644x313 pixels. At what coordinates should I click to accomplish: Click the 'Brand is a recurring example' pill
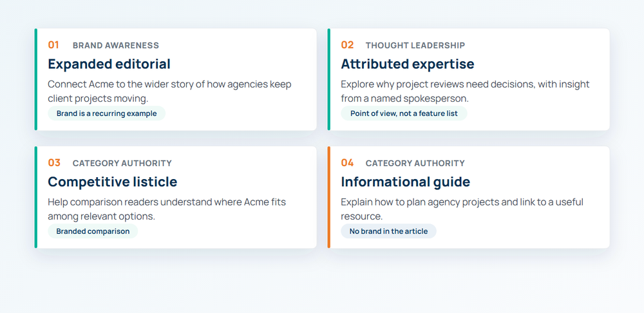coord(106,113)
